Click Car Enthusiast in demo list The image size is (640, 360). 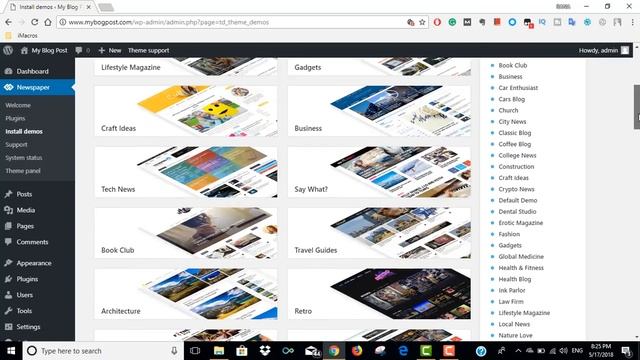click(518, 88)
